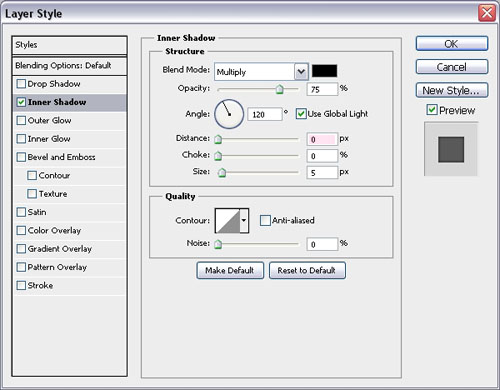Click the Choke percent field
500x390 pixels.
click(322, 156)
